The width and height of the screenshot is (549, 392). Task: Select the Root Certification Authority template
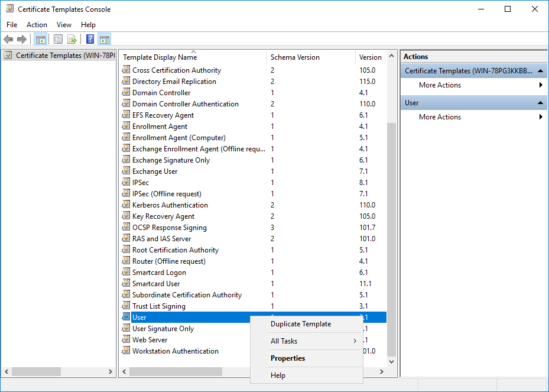coord(254,250)
